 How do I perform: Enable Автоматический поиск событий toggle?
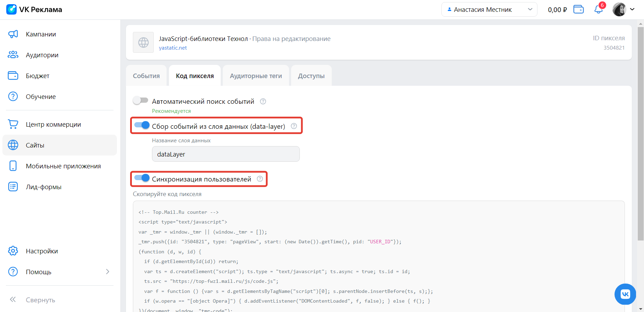pyautogui.click(x=141, y=101)
